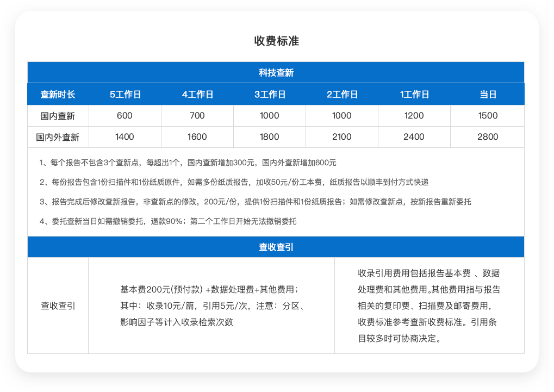
Task: Click the line 收费标准参考查新收费标准。引用条
Action: pyautogui.click(x=427, y=322)
